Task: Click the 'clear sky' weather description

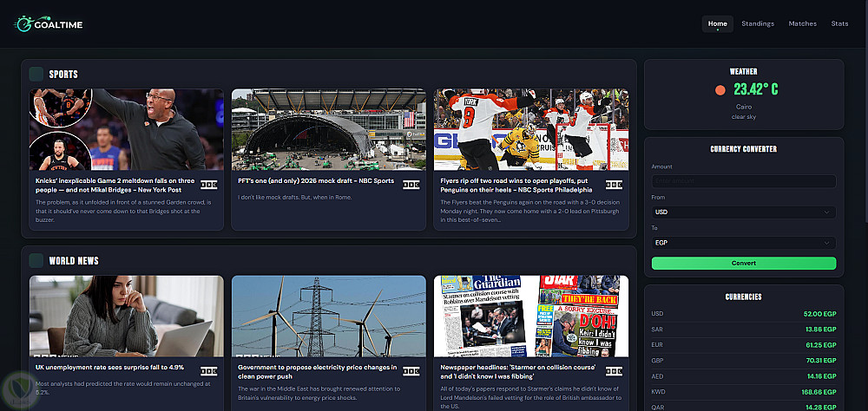Action: pos(744,117)
